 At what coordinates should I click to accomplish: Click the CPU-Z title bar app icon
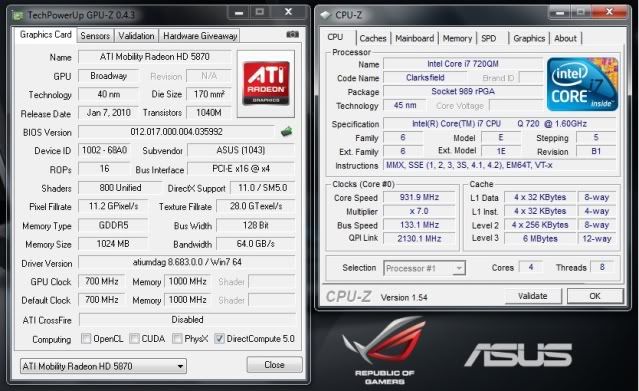[x=325, y=15]
